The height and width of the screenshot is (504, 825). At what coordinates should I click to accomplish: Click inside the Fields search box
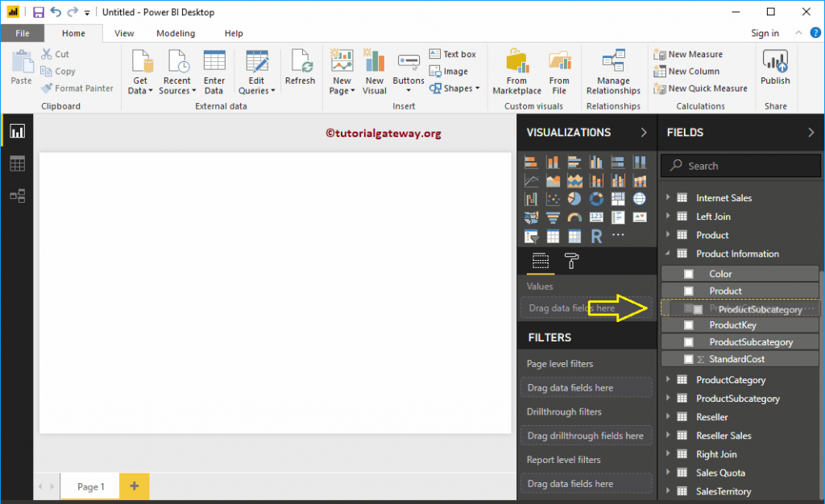tap(740, 165)
